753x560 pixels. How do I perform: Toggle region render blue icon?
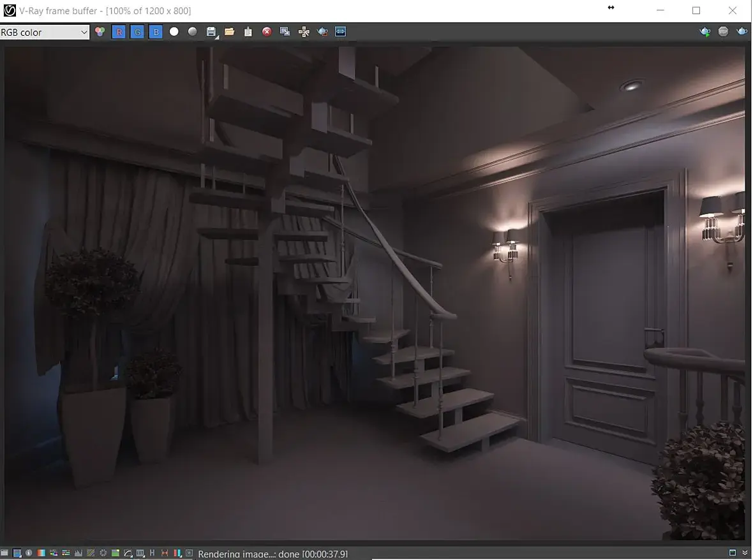click(341, 32)
